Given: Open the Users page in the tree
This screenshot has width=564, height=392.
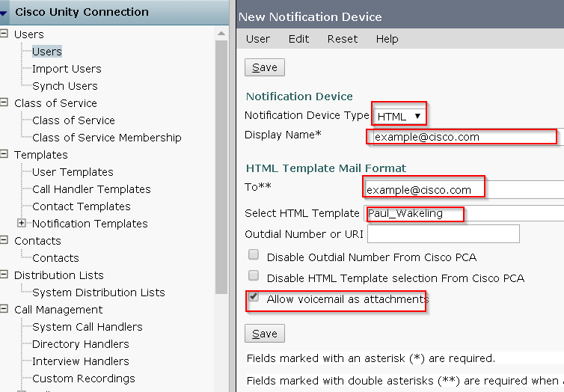Looking at the screenshot, I should (47, 52).
